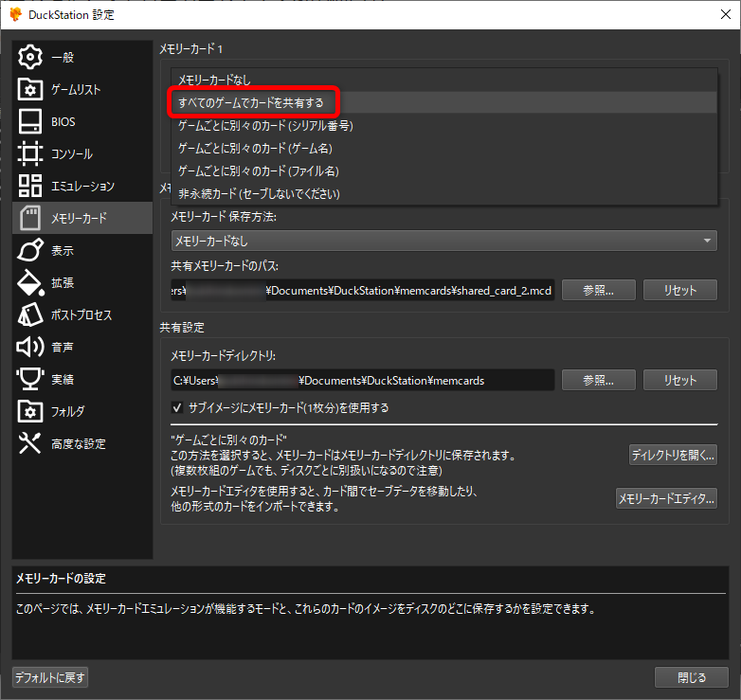Screen dimensions: 741x700
Task: Open the 高度な設定 tools icon
Action: coord(29,443)
